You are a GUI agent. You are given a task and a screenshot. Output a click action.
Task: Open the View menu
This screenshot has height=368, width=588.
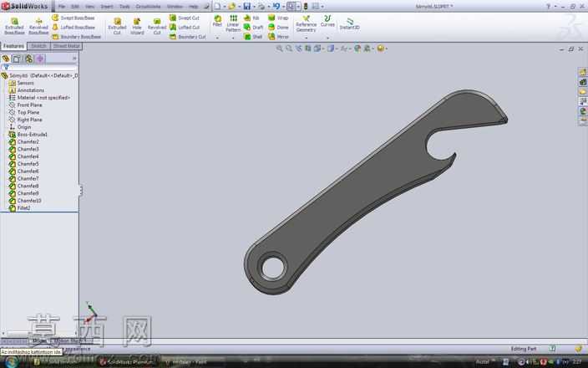coord(89,7)
